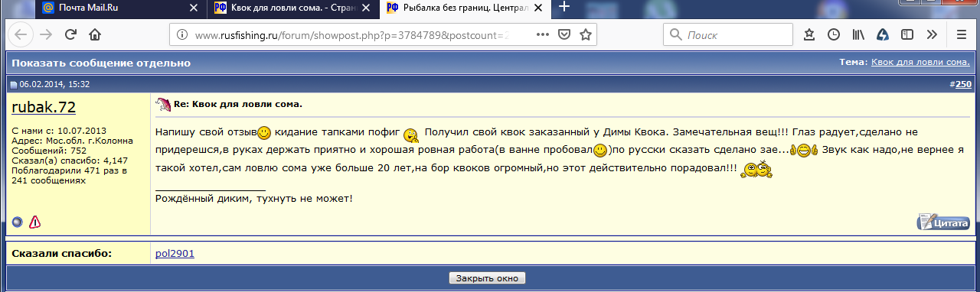Go forward to next page
Screen dimensions: 980x292
(x=46, y=34)
